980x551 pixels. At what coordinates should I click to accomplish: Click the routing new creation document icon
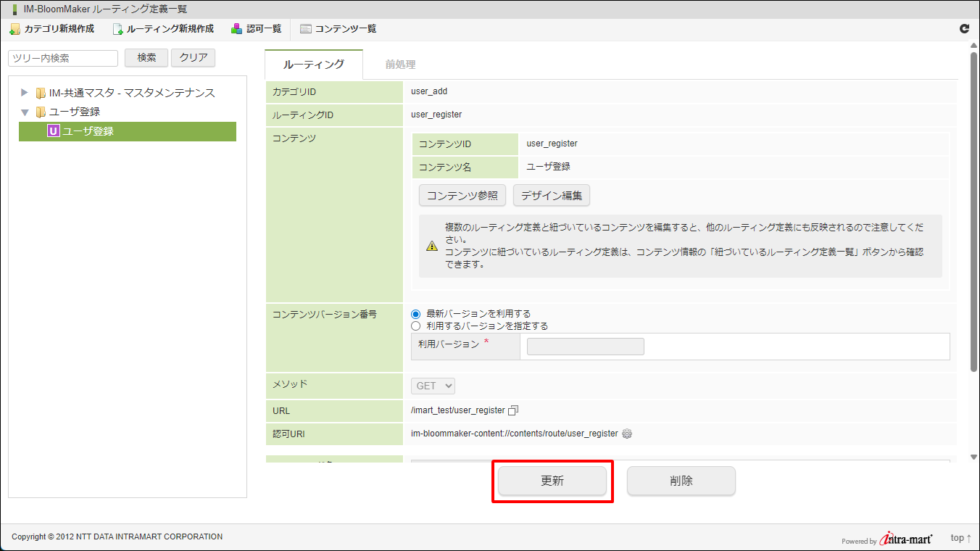pos(117,29)
